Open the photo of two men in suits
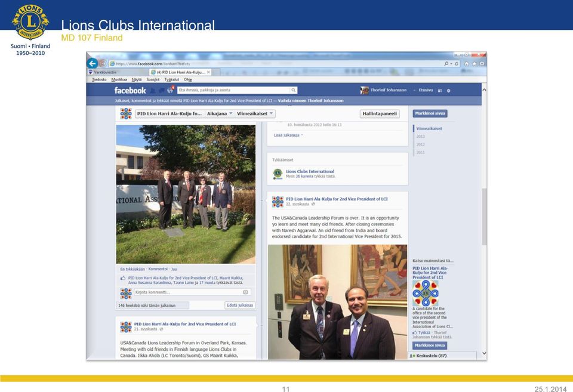The width and height of the screenshot is (573, 392). coord(338,302)
